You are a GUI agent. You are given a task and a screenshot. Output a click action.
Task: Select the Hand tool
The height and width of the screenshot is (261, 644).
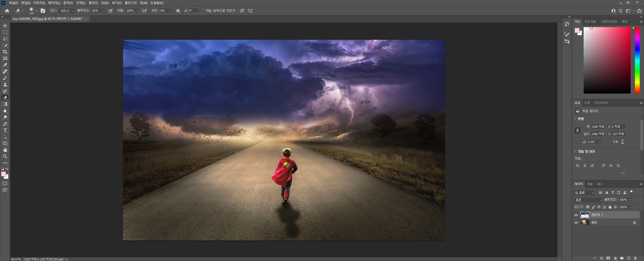point(5,150)
